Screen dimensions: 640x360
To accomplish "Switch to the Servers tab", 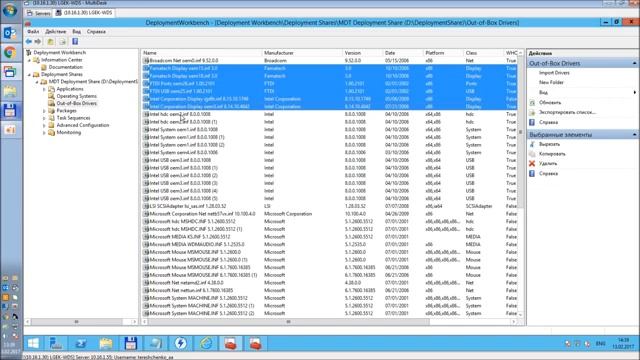I will 39,13.
